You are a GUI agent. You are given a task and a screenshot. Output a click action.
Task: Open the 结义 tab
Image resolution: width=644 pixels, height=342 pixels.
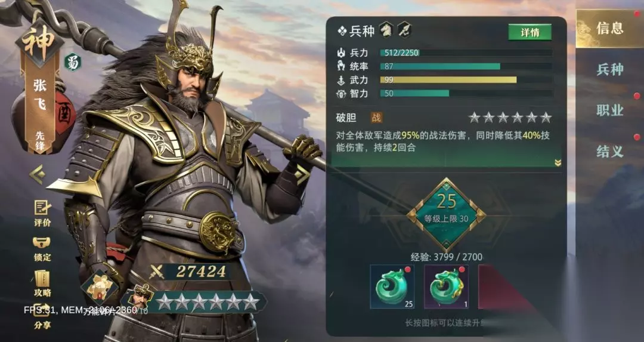click(x=610, y=151)
